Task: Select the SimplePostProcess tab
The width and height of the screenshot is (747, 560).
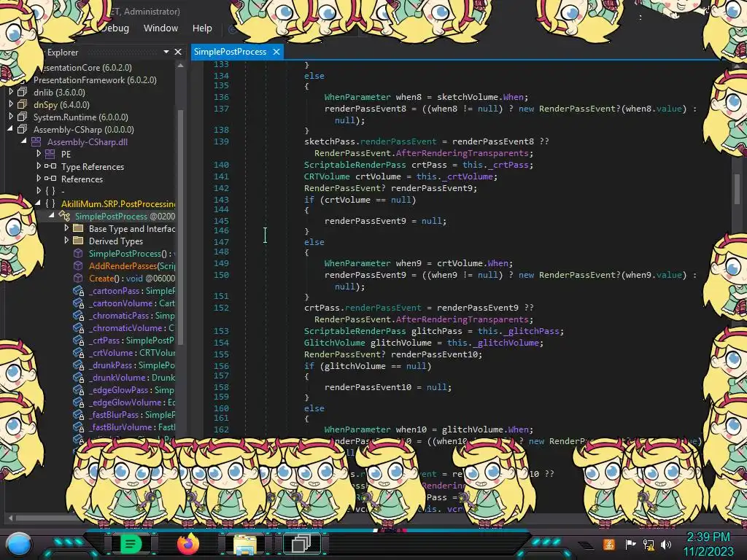Action: (x=230, y=52)
